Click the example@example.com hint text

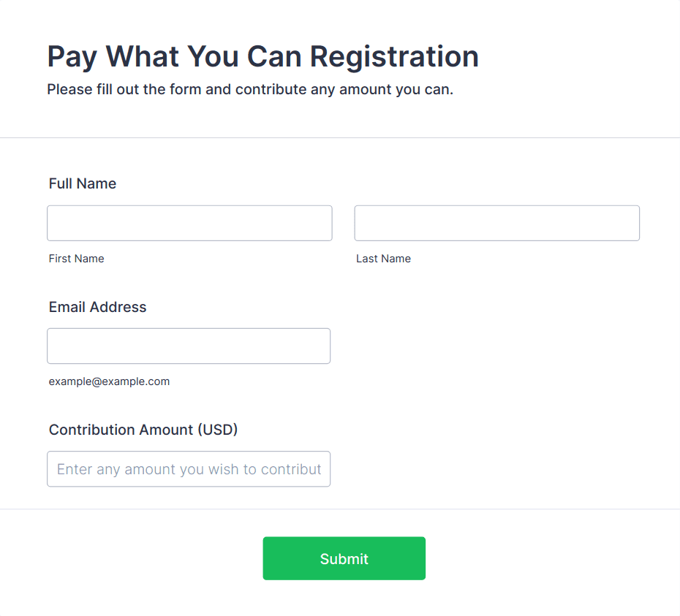tap(109, 381)
